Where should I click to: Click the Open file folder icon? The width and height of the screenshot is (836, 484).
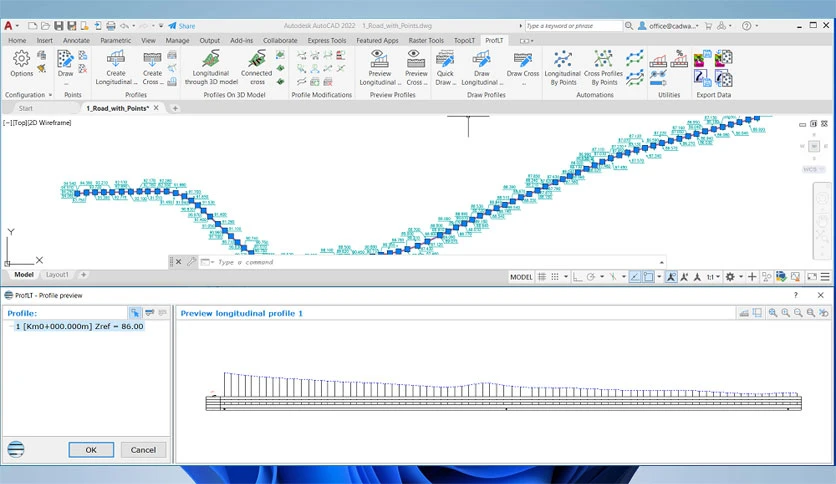click(45, 26)
